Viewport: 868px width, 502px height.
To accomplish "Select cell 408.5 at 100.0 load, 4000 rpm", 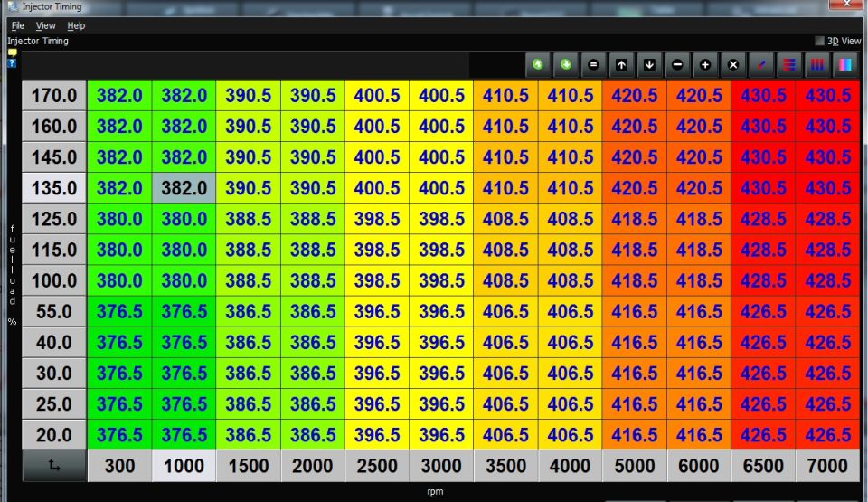I will 570,280.
